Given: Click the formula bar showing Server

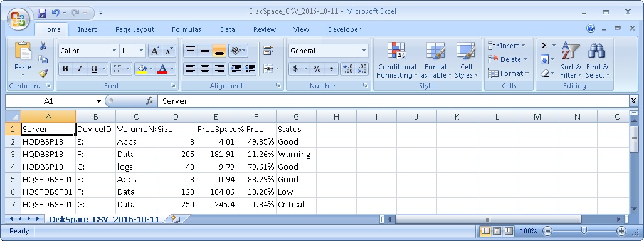Looking at the screenshot, I should coord(393,101).
